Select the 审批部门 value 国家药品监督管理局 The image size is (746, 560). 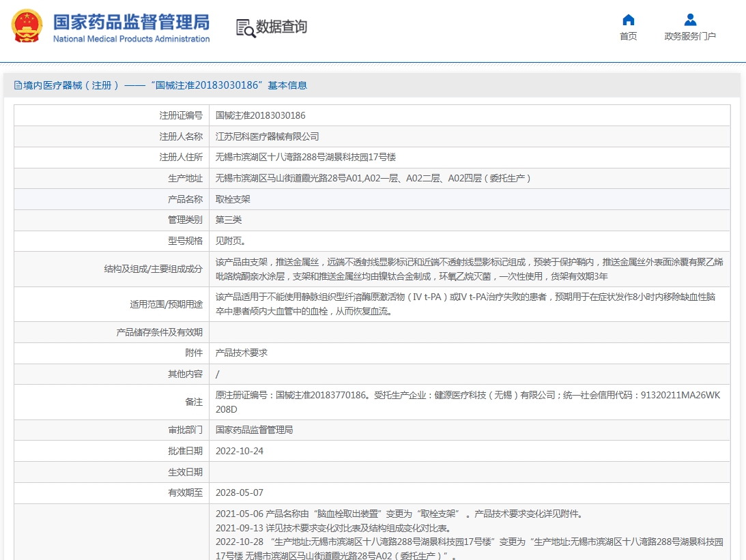(x=254, y=430)
